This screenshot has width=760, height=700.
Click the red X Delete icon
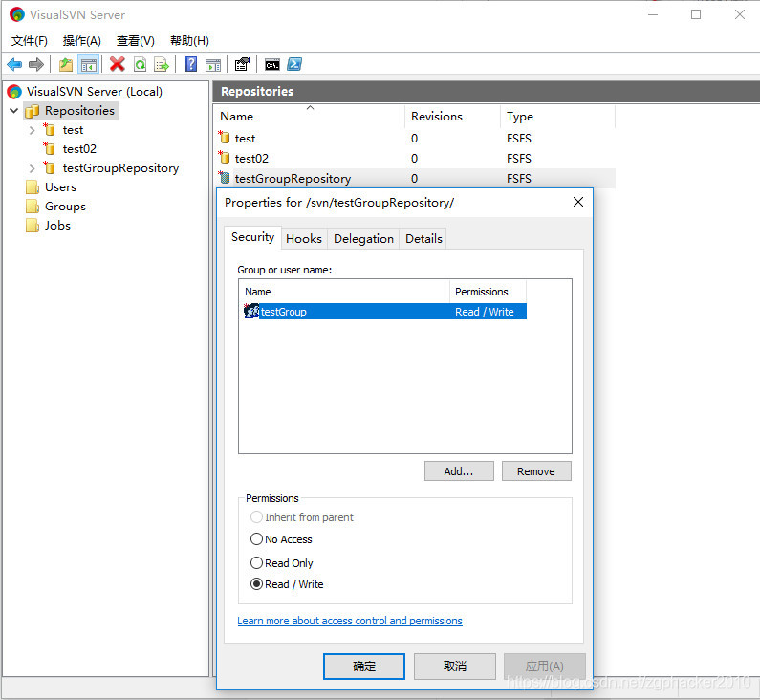(118, 64)
